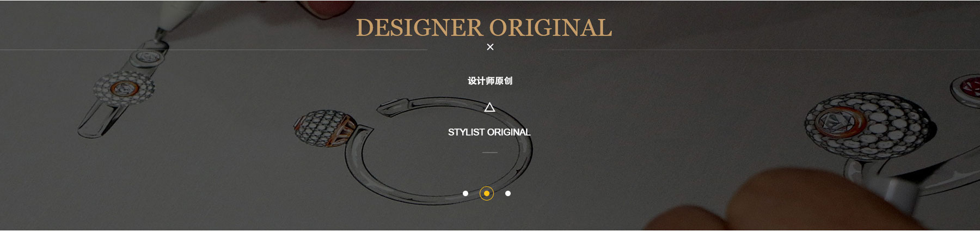980x237 pixels.
Task: Select the third white carousel dot
Action: tap(508, 193)
